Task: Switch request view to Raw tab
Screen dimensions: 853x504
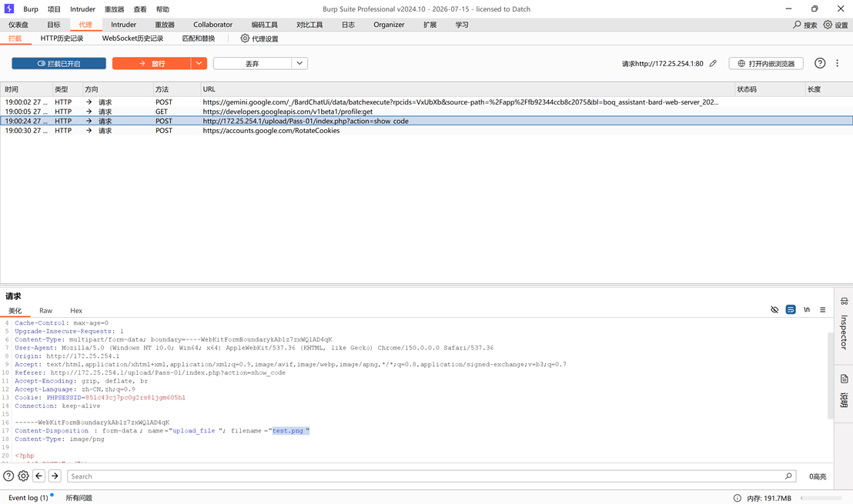Action: pyautogui.click(x=45, y=310)
